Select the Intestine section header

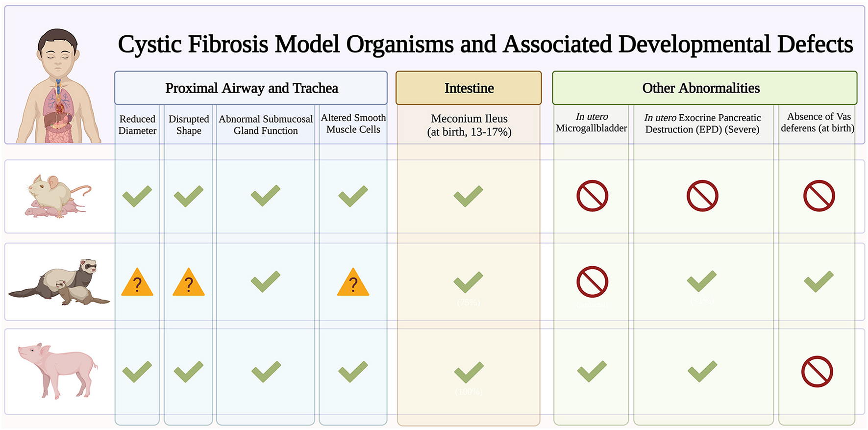click(x=469, y=88)
